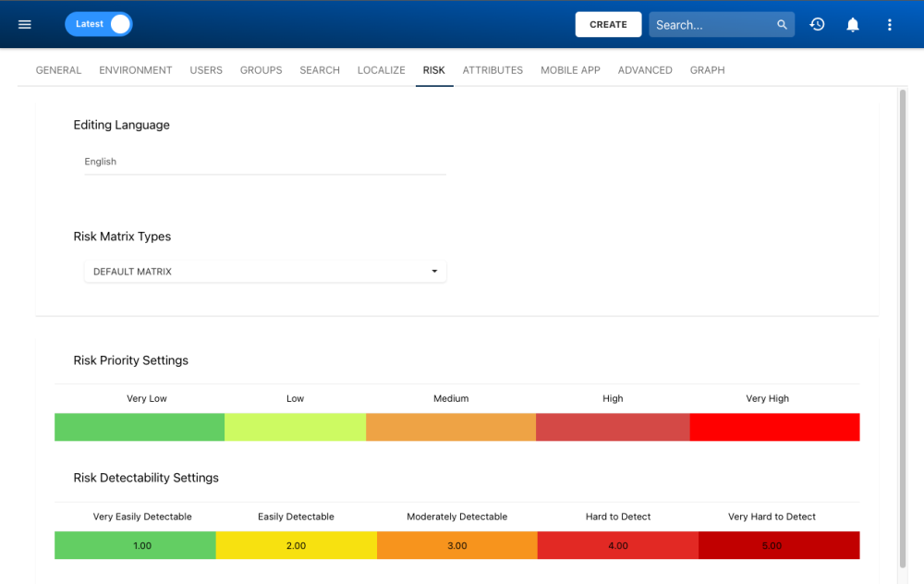The width and height of the screenshot is (924, 584).
Task: Select the RISK tab
Action: coord(433,70)
